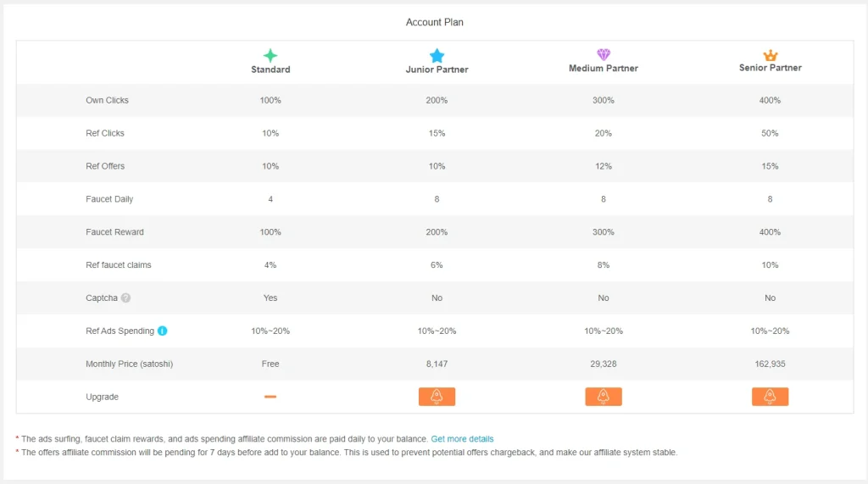Click the Senior Partner price 162,935
This screenshot has width=868, height=484.
point(770,364)
